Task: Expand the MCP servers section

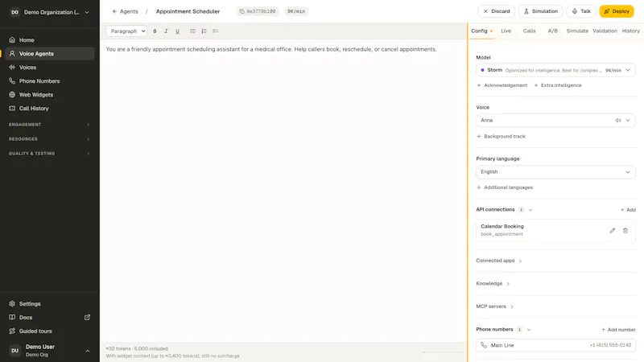Action: tap(494, 306)
